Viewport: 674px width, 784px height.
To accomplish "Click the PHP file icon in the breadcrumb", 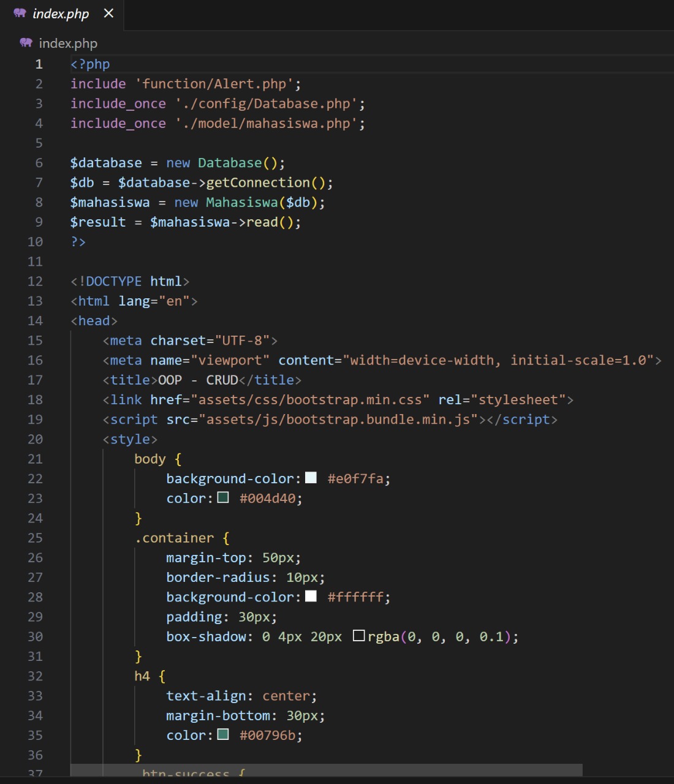I will tap(26, 43).
